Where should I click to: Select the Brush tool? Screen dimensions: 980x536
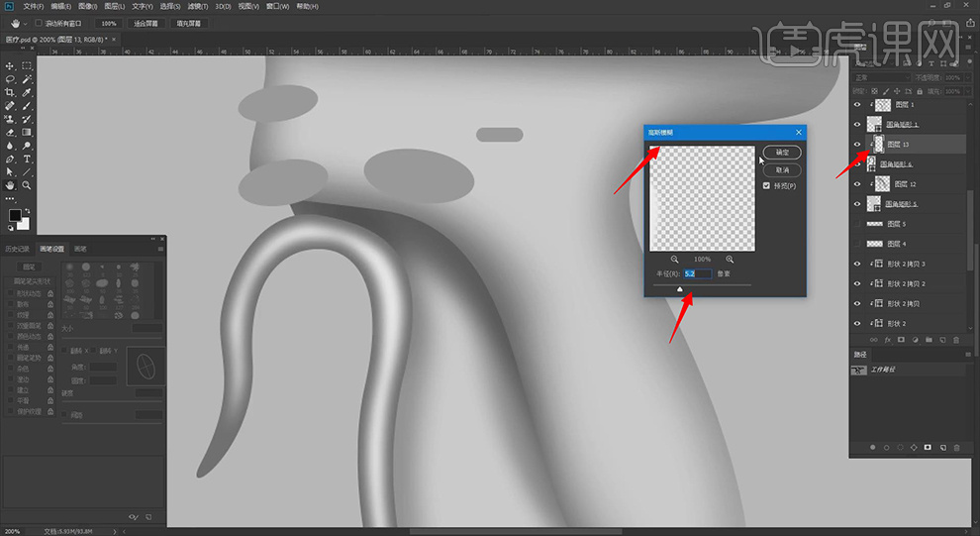pos(27,106)
